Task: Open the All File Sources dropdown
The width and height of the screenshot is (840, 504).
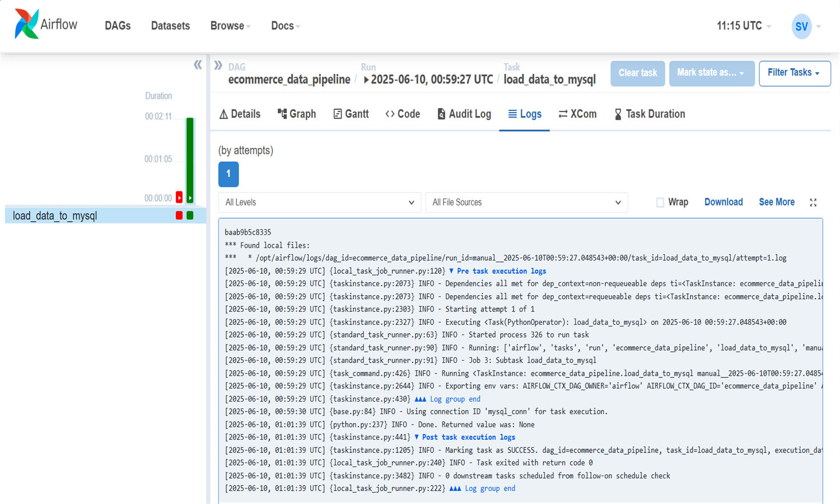Action: coord(526,203)
